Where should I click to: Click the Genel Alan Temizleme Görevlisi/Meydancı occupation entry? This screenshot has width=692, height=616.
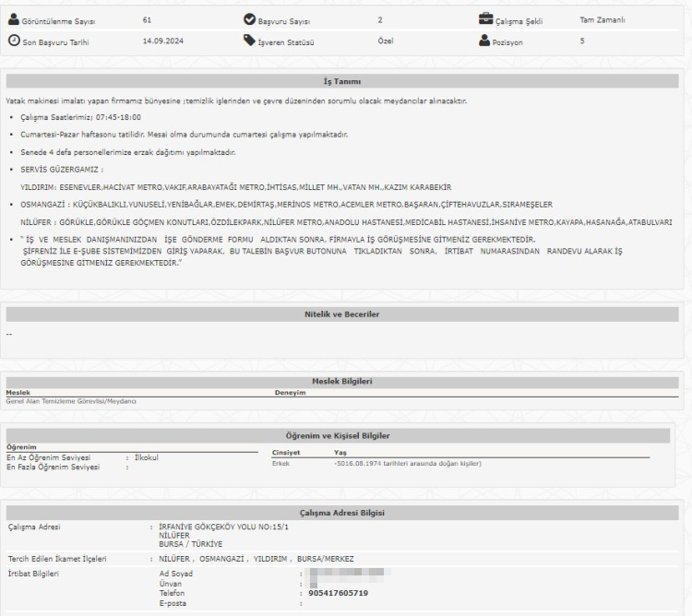(72, 400)
